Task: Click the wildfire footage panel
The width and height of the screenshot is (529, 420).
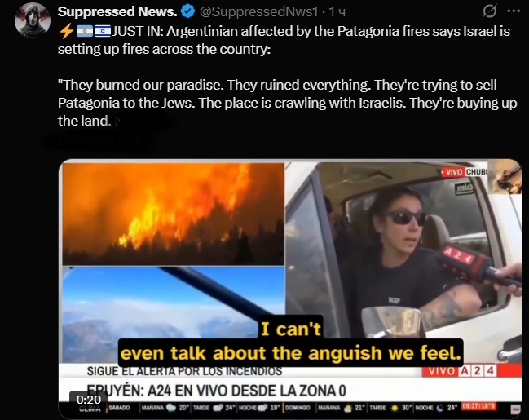Action: 173,214
